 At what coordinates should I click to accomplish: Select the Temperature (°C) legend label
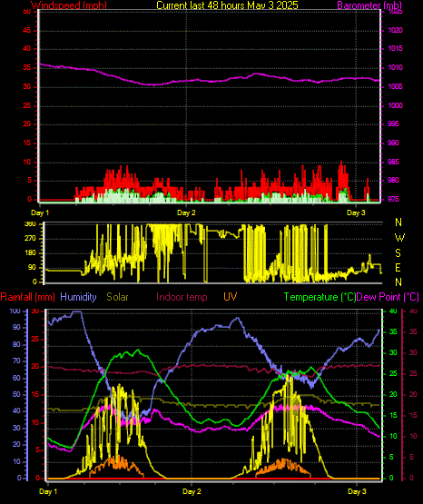click(320, 297)
